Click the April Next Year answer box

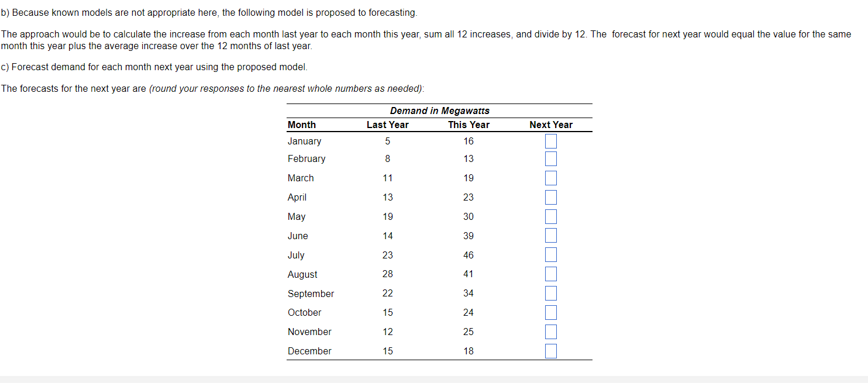[x=550, y=197]
